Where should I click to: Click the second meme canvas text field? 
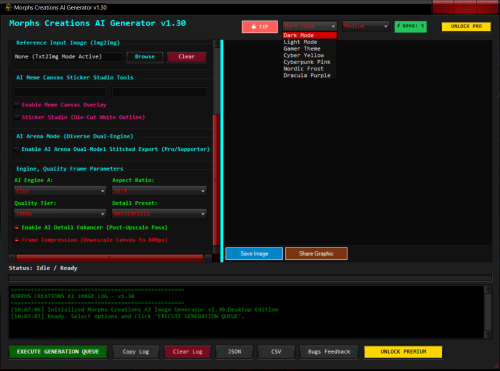pyautogui.click(x=159, y=92)
